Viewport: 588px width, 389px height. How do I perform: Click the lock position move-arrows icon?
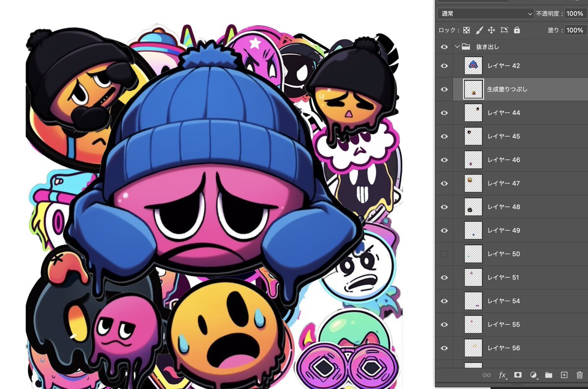click(491, 30)
